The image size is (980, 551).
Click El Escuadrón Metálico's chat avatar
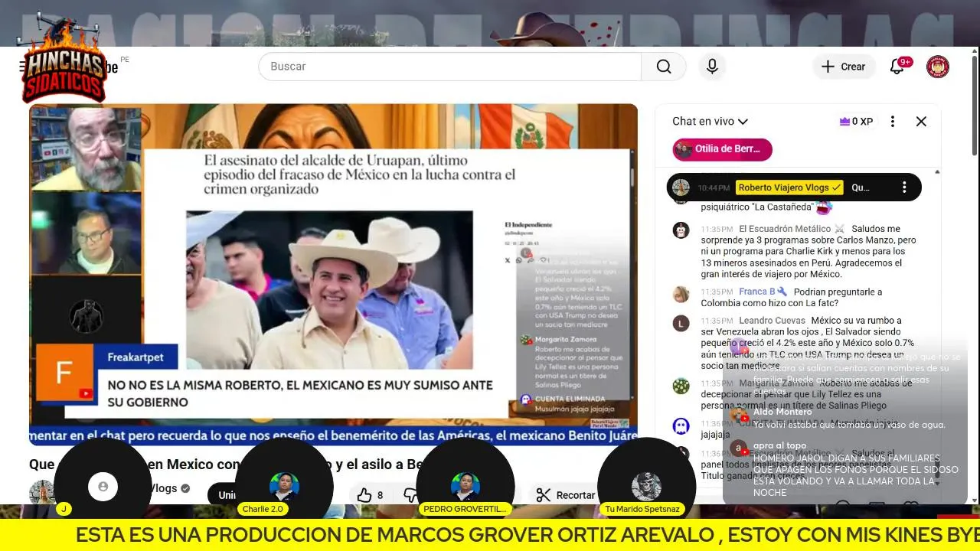point(681,230)
